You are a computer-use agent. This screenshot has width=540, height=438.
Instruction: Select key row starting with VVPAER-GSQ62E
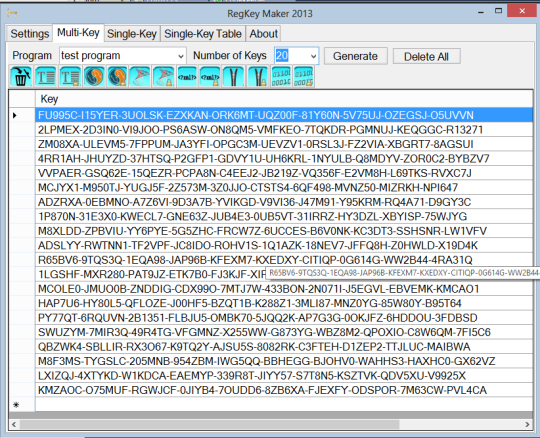pyautogui.click(x=284, y=173)
